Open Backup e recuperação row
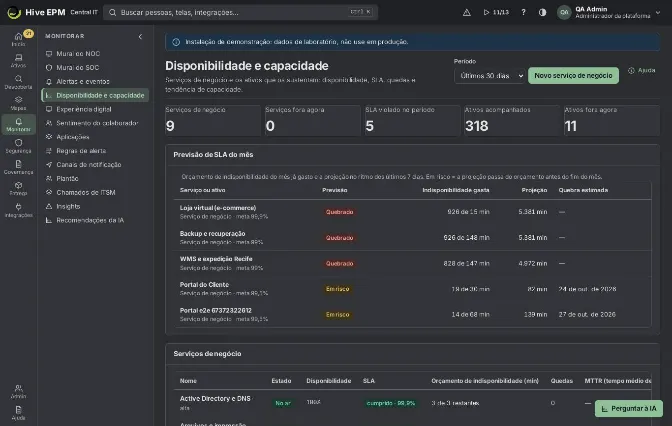Viewport: 672px width, 426px height. [x=412, y=237]
